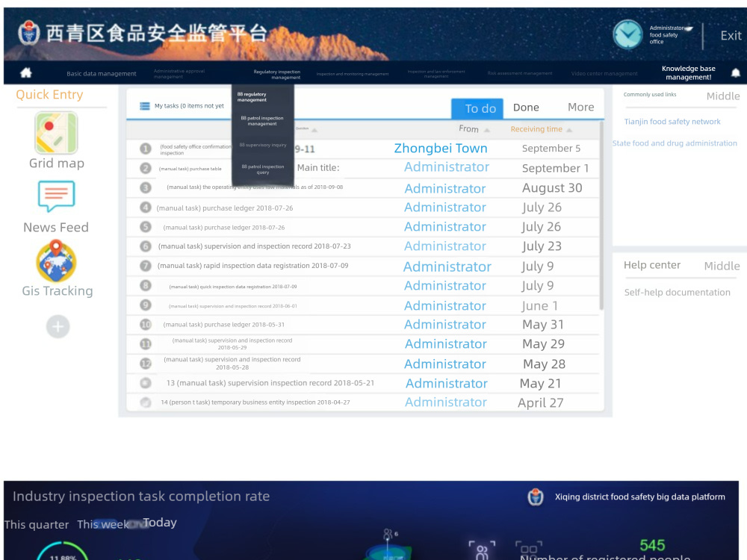Click the May 29 receiving time cell
747x560 pixels.
[544, 343]
